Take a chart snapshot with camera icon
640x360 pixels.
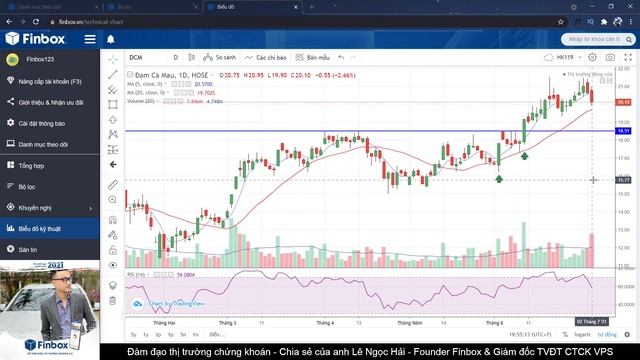click(610, 58)
